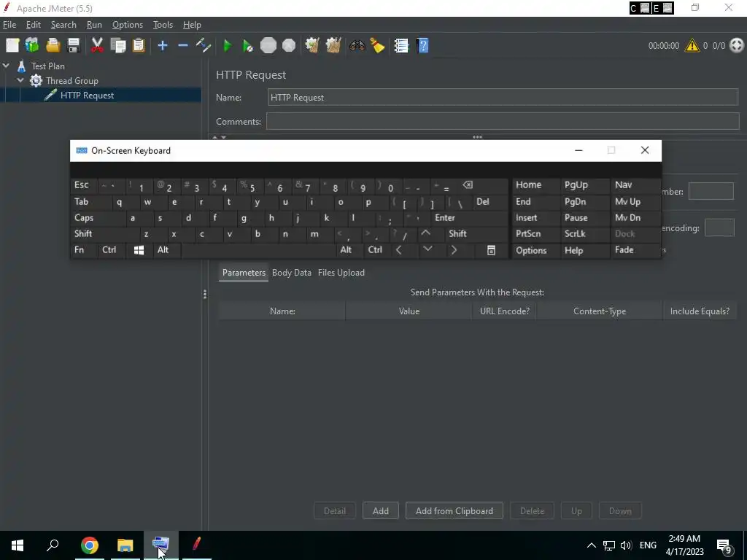Select the Test Plan flask icon

[21, 66]
